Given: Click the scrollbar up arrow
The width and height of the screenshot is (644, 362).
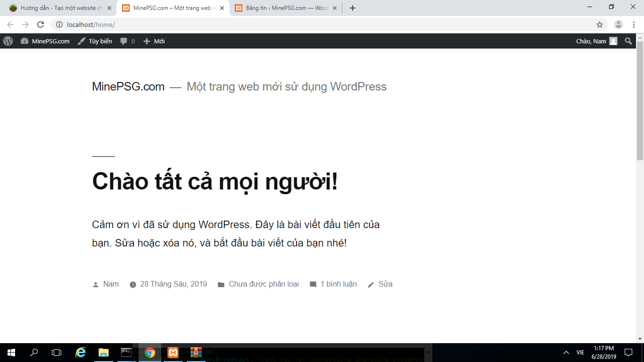Looking at the screenshot, I should click(640, 37).
